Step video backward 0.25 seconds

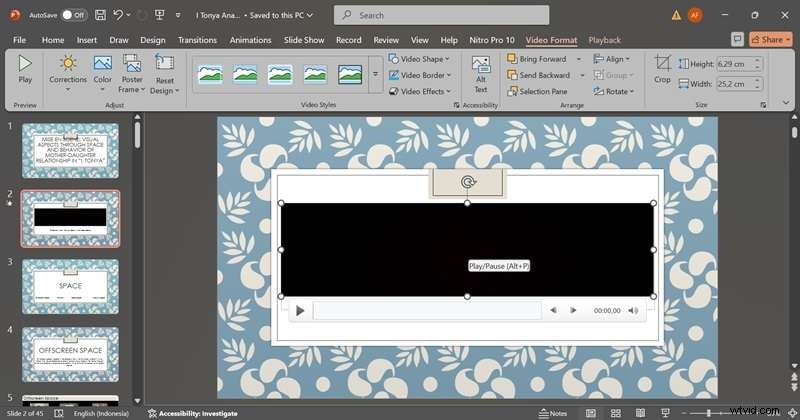coord(554,310)
